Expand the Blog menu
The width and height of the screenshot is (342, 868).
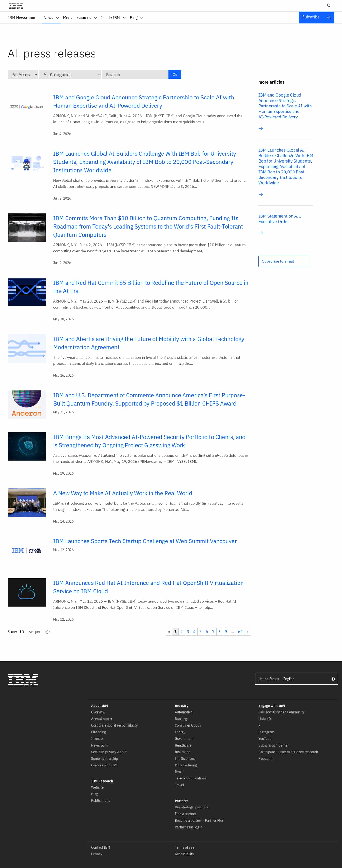point(137,18)
